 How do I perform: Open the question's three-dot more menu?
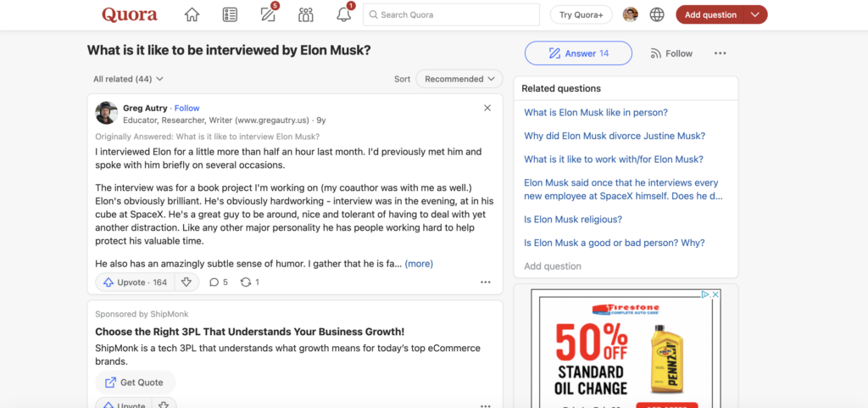(720, 53)
